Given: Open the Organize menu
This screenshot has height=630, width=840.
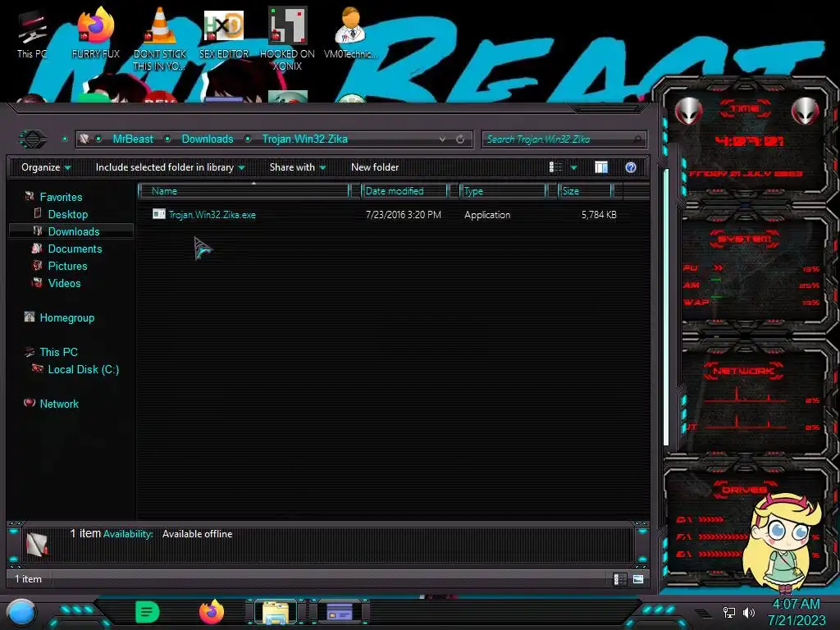Looking at the screenshot, I should click(46, 167).
